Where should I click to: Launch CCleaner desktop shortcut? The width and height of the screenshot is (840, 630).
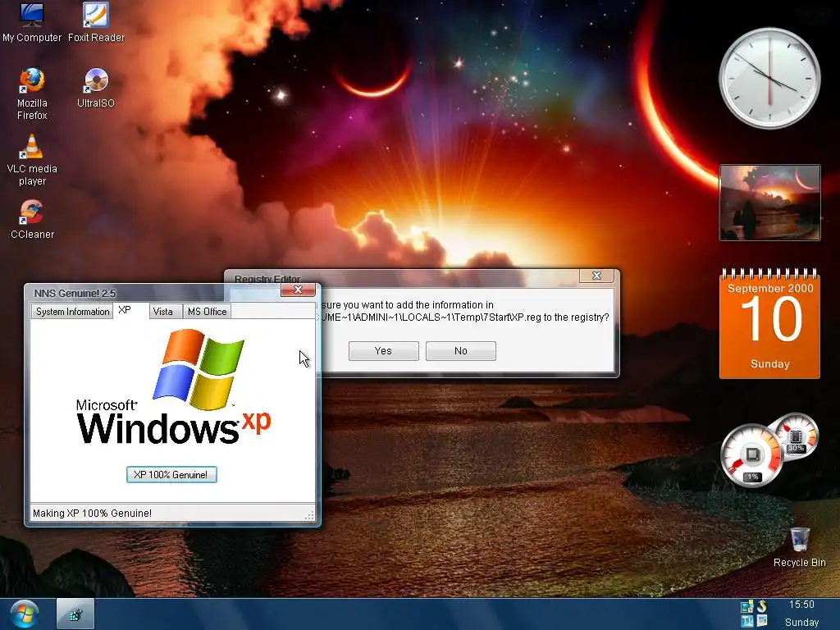[32, 219]
